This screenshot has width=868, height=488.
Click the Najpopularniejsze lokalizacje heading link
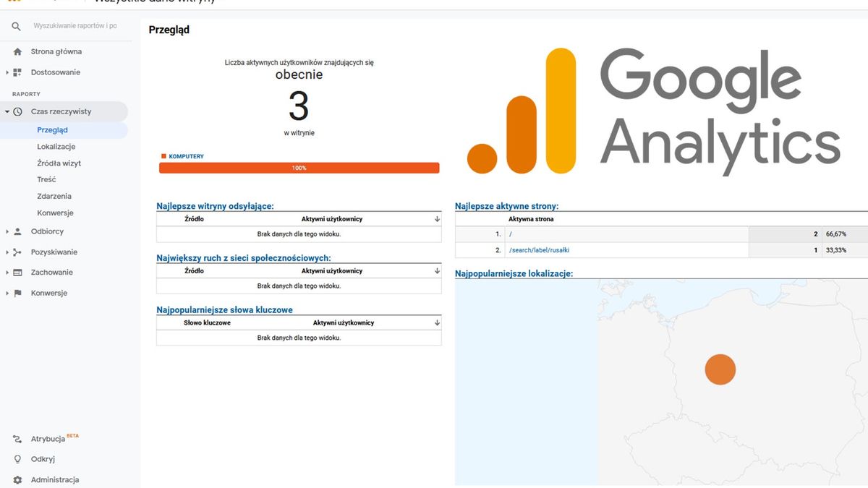[514, 273]
